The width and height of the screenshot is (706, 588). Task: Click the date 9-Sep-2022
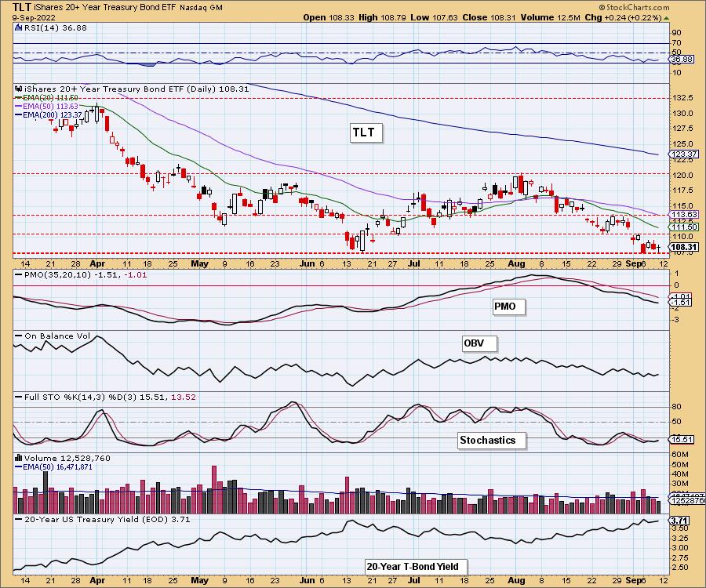pyautogui.click(x=35, y=17)
